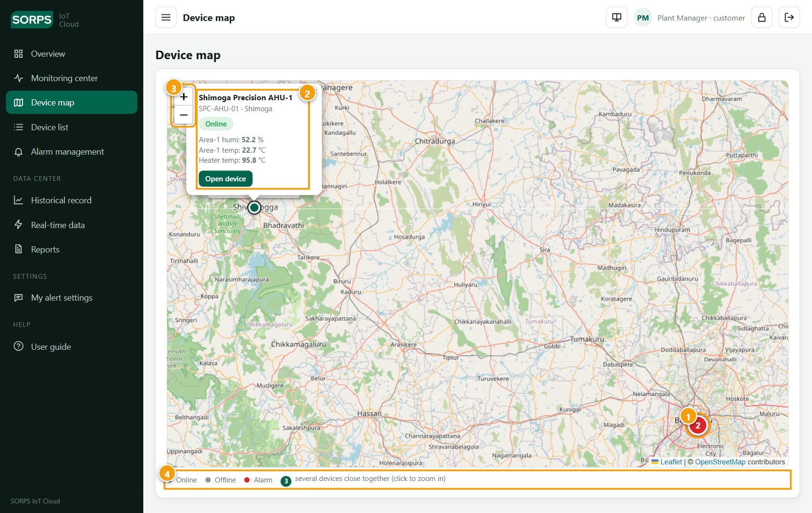Open the Device list page
The width and height of the screenshot is (812, 513).
tap(72, 127)
